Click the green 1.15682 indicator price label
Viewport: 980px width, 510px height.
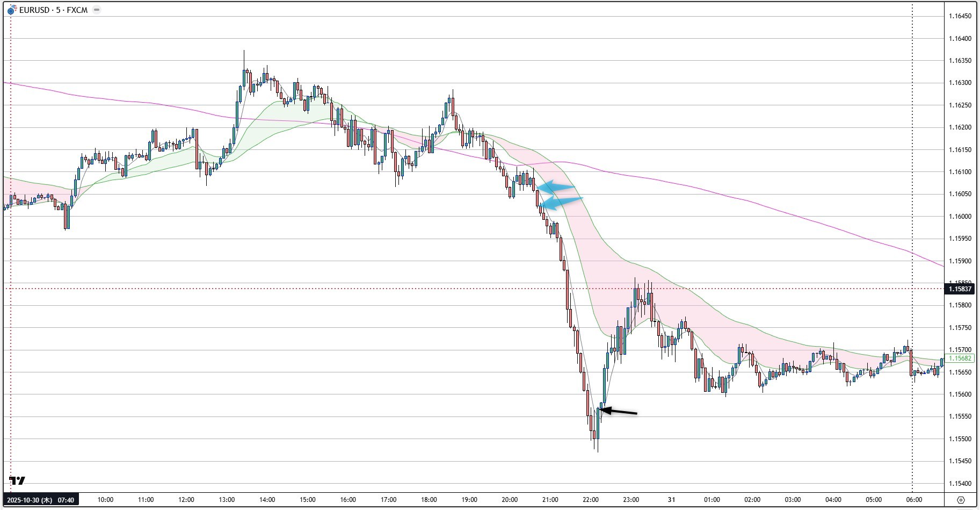(960, 358)
